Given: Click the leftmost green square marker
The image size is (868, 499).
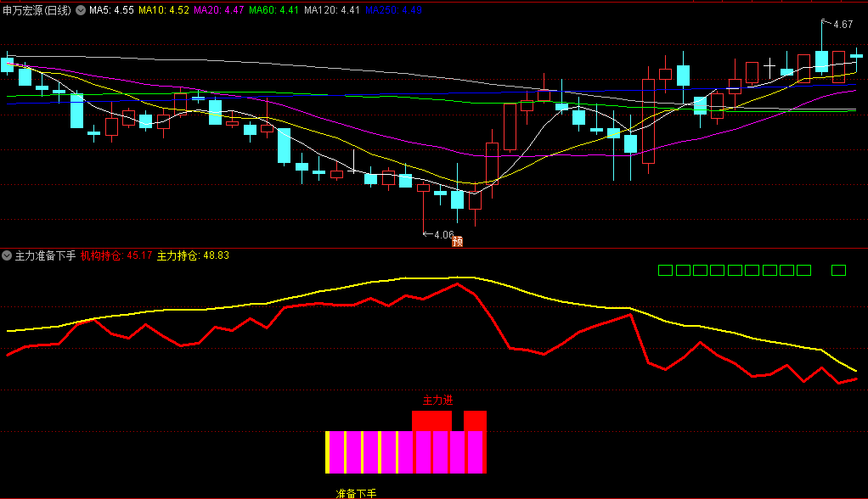Looking at the screenshot, I should pos(665,270).
